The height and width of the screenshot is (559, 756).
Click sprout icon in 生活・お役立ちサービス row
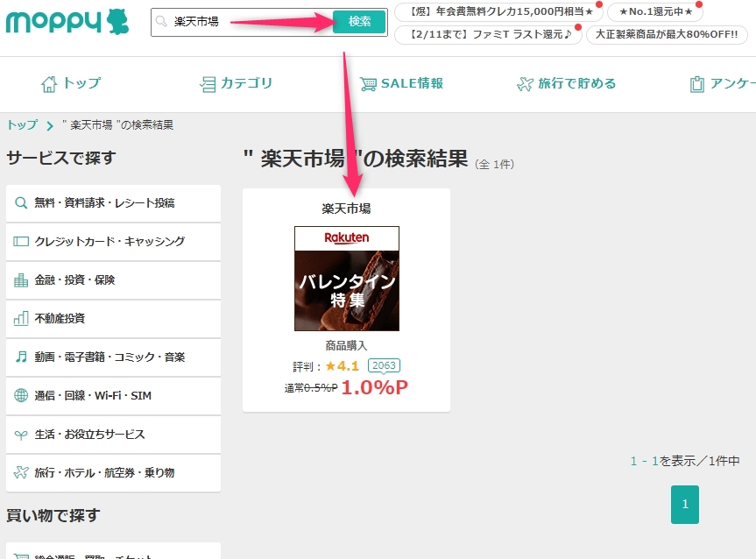(x=21, y=435)
